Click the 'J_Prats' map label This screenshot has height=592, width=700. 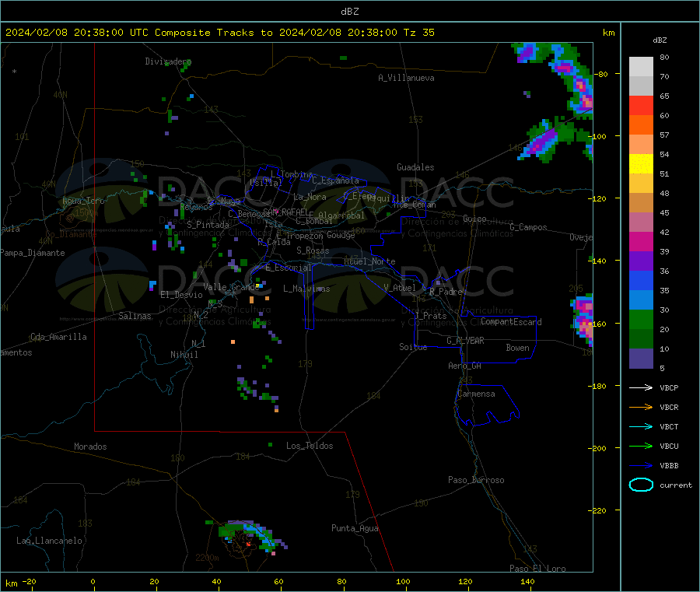pyautogui.click(x=430, y=316)
